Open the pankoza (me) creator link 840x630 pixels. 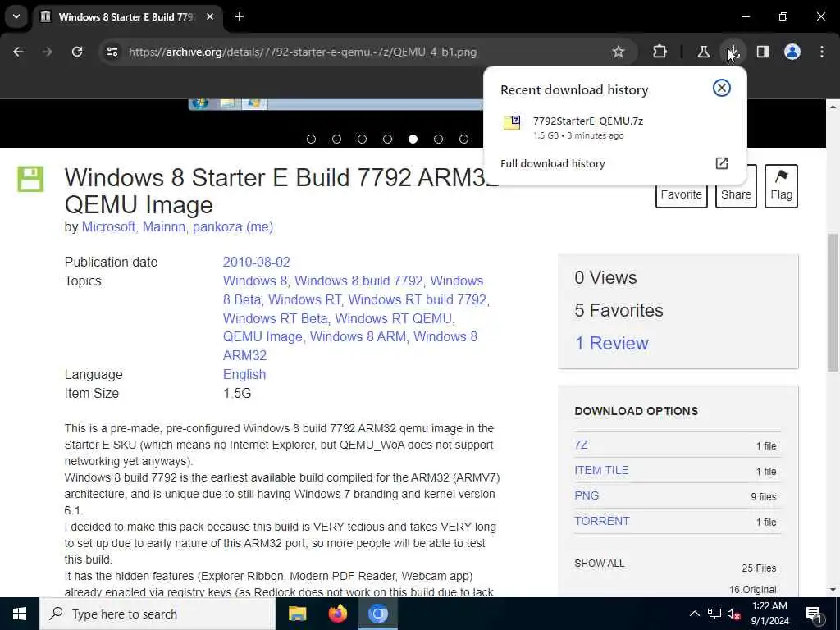[x=232, y=226]
